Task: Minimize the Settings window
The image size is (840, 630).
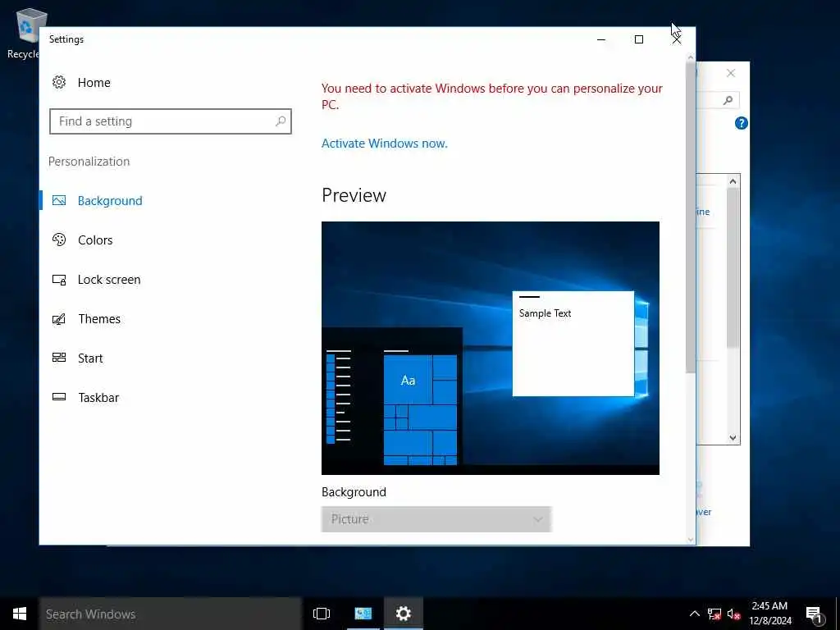Action: [601, 39]
